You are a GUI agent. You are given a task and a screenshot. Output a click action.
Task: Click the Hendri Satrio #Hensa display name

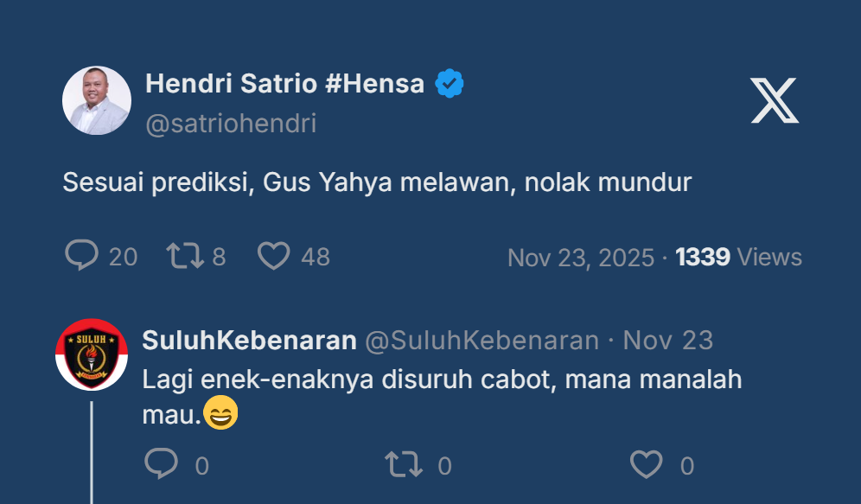284,84
